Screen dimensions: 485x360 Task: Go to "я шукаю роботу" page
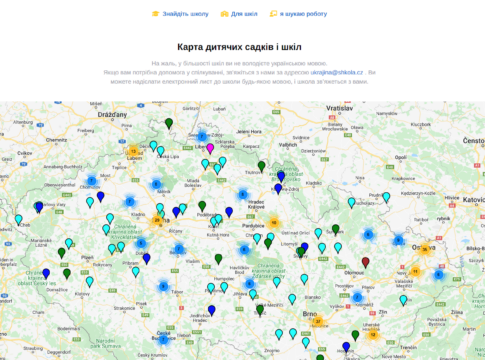[x=303, y=14]
